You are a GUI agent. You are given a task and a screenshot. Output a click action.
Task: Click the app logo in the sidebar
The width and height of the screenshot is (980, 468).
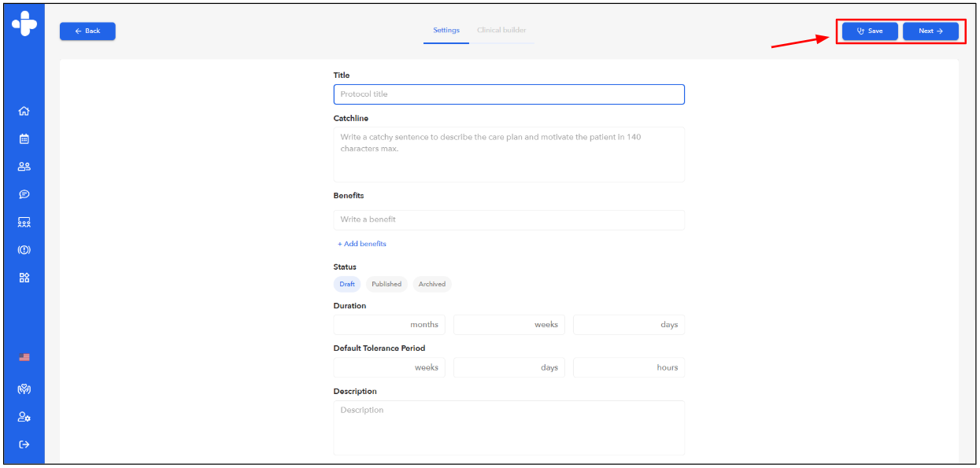point(24,23)
